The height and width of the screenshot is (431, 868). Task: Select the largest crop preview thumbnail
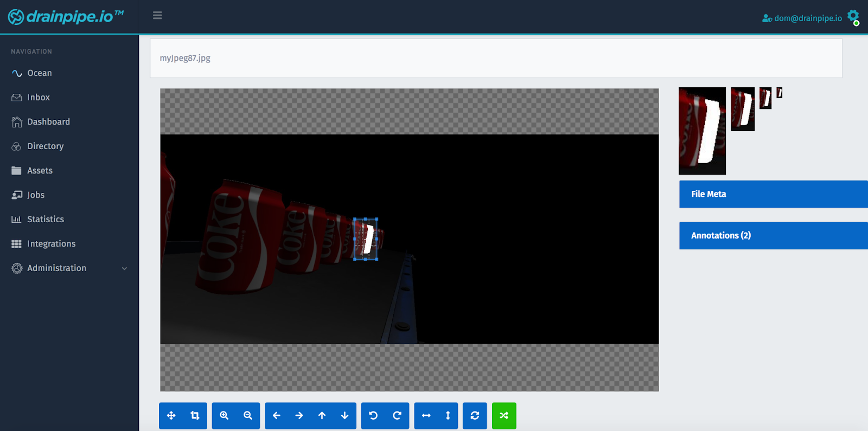[702, 131]
